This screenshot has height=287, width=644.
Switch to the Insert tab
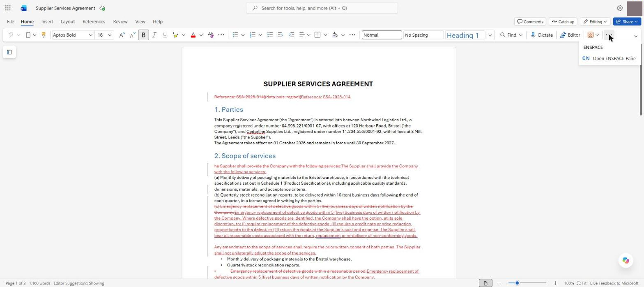point(47,21)
